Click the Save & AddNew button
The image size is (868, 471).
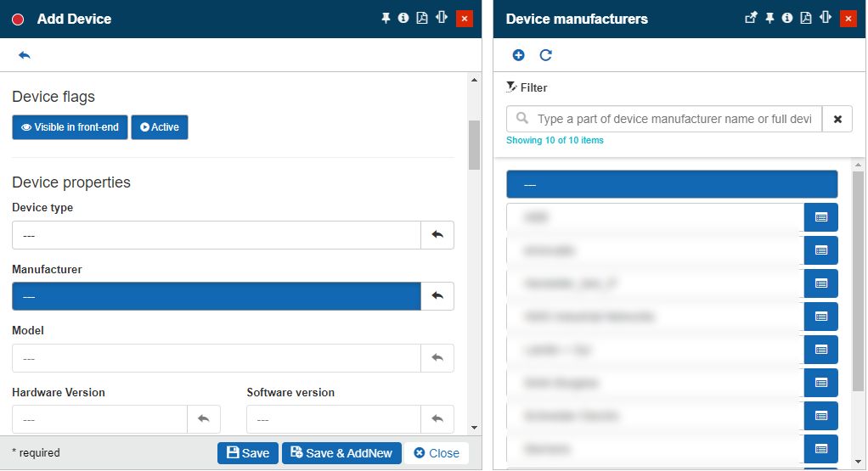(341, 453)
